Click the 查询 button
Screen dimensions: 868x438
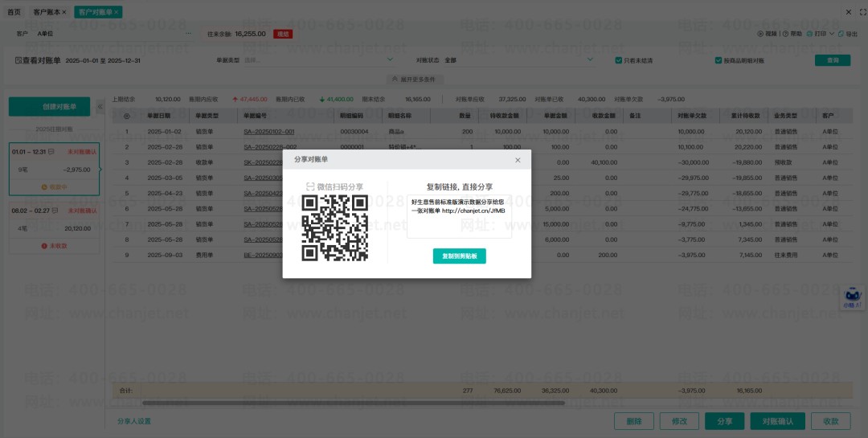(x=833, y=60)
